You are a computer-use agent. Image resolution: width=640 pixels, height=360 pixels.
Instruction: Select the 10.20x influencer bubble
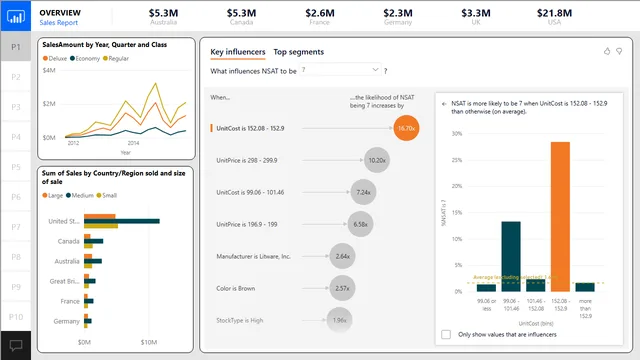click(377, 160)
